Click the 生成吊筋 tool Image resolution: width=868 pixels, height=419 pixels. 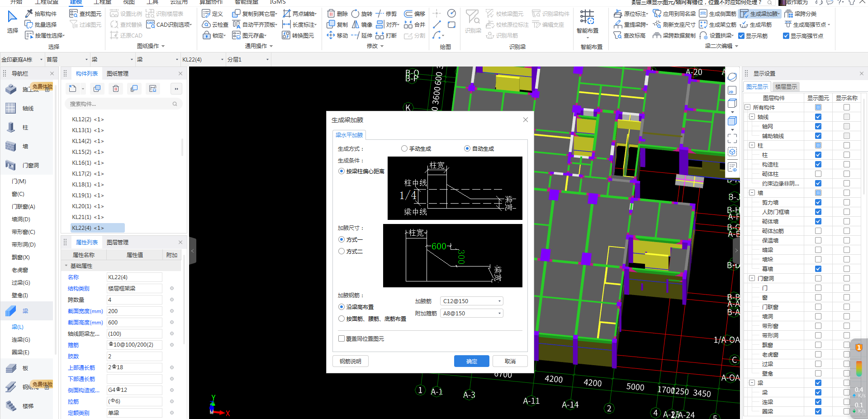click(x=755, y=24)
